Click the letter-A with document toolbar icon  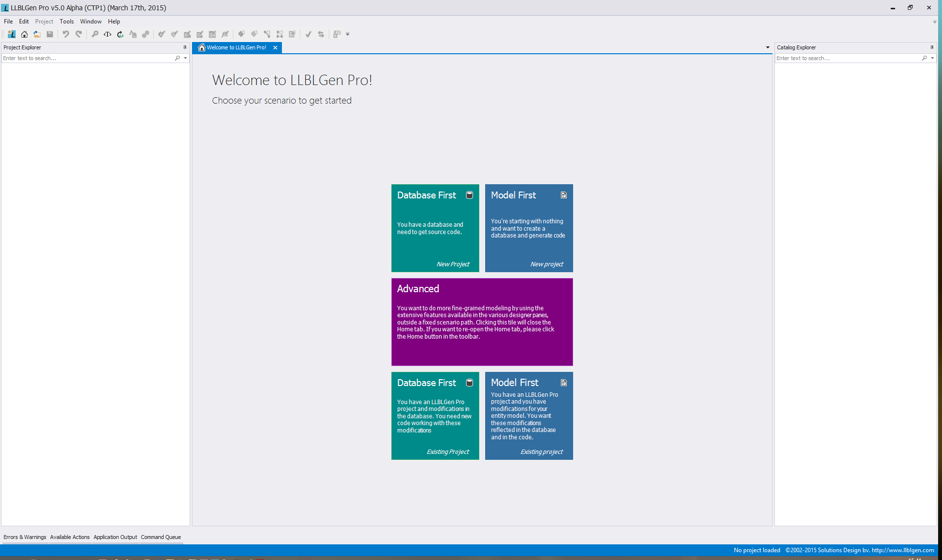coord(133,34)
